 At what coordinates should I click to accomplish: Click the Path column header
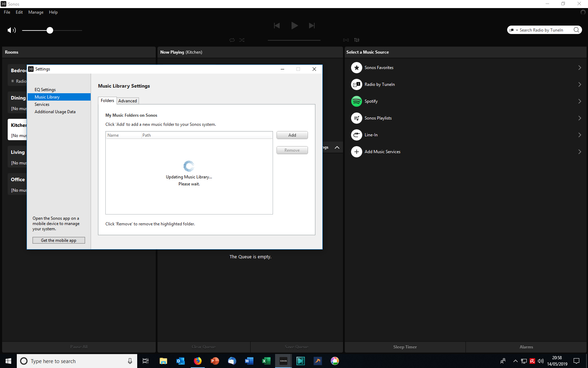pos(207,135)
